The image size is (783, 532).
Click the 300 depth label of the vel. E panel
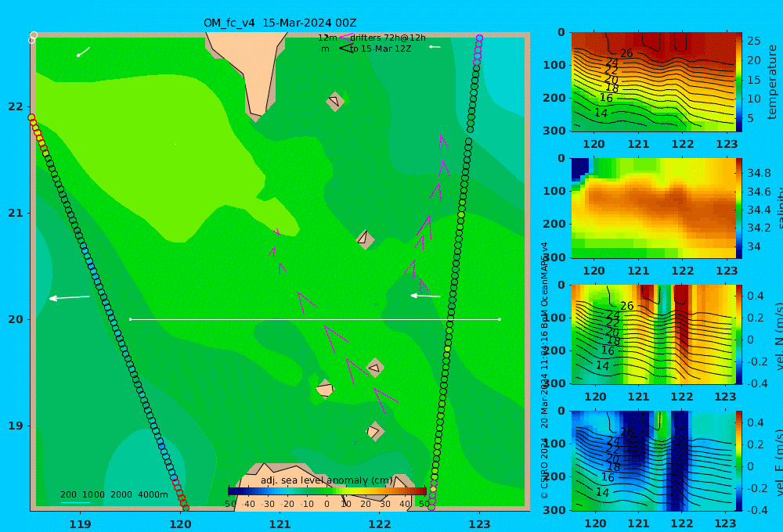554,510
